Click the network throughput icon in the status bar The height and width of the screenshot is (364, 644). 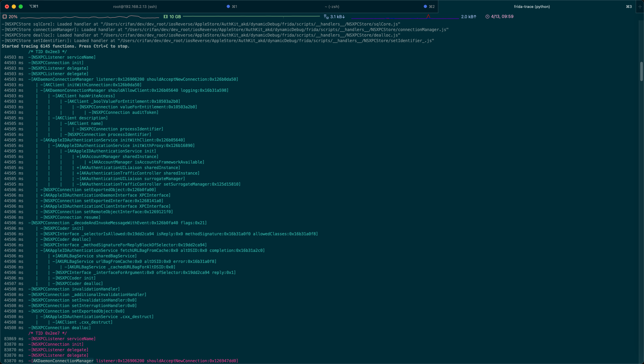click(326, 17)
